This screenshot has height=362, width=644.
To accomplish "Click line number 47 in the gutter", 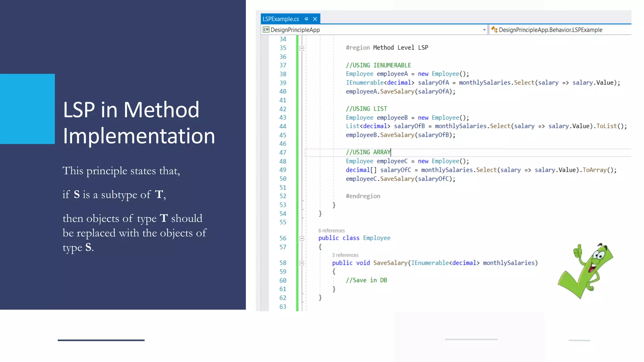I will 283,152.
